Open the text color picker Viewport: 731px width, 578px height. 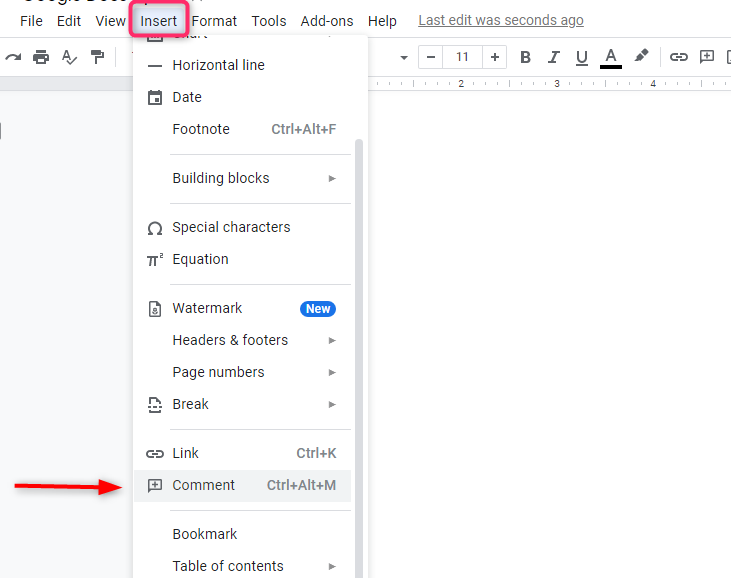tap(611, 58)
